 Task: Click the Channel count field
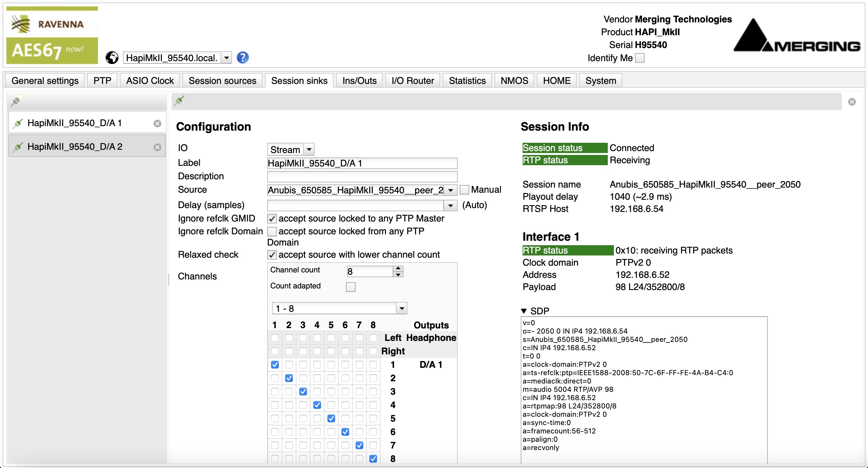(370, 271)
